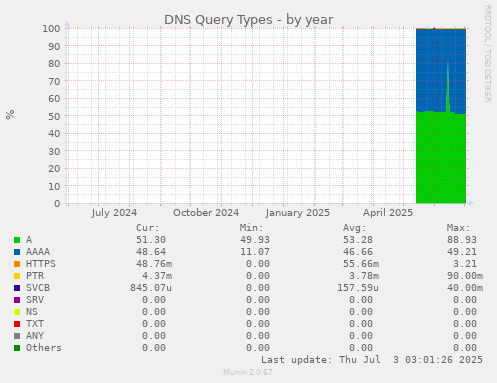The image size is (497, 383).
Task: Click the graph title DNS Query Types - by year
Action: (249, 20)
